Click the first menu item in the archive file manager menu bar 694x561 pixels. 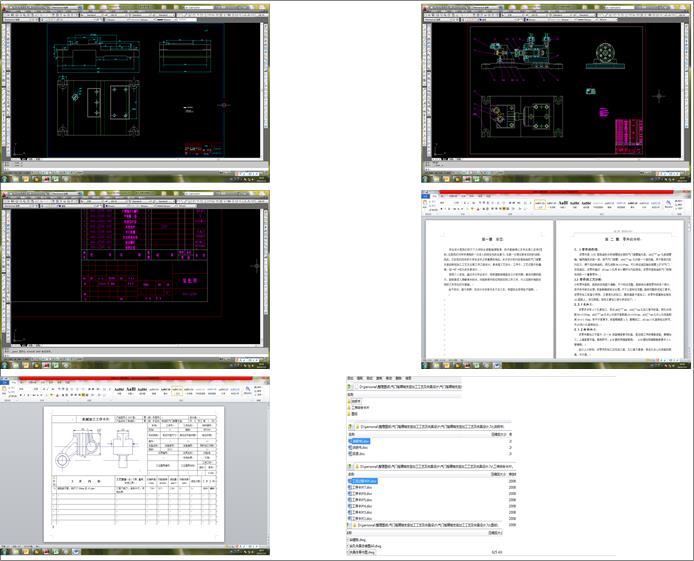click(350, 378)
